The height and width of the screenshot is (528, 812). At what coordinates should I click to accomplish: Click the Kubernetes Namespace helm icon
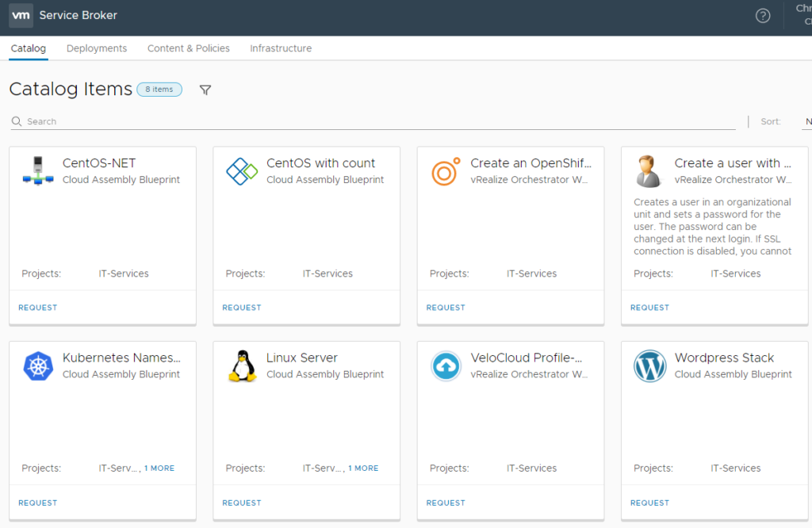tap(38, 366)
